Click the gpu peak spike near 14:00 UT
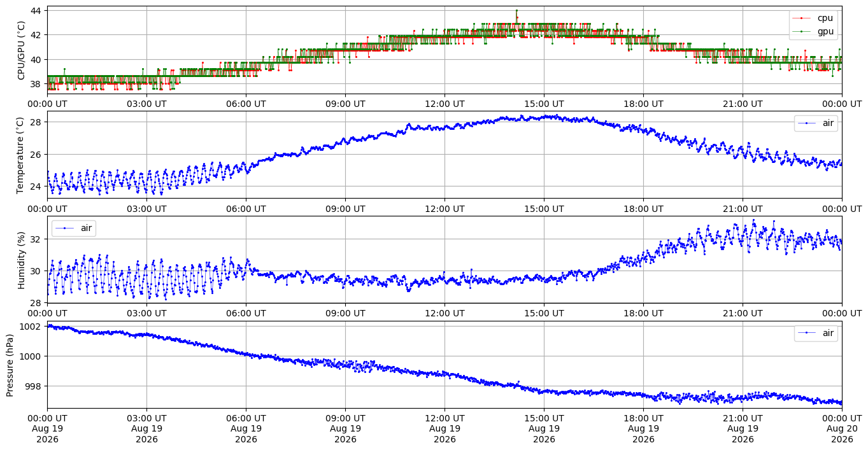Image resolution: width=868 pixels, height=450 pixels. click(x=516, y=11)
